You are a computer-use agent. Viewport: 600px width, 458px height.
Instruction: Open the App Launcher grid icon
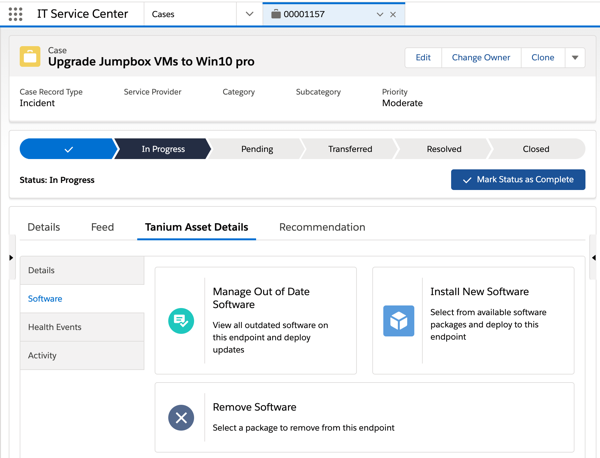pos(15,14)
